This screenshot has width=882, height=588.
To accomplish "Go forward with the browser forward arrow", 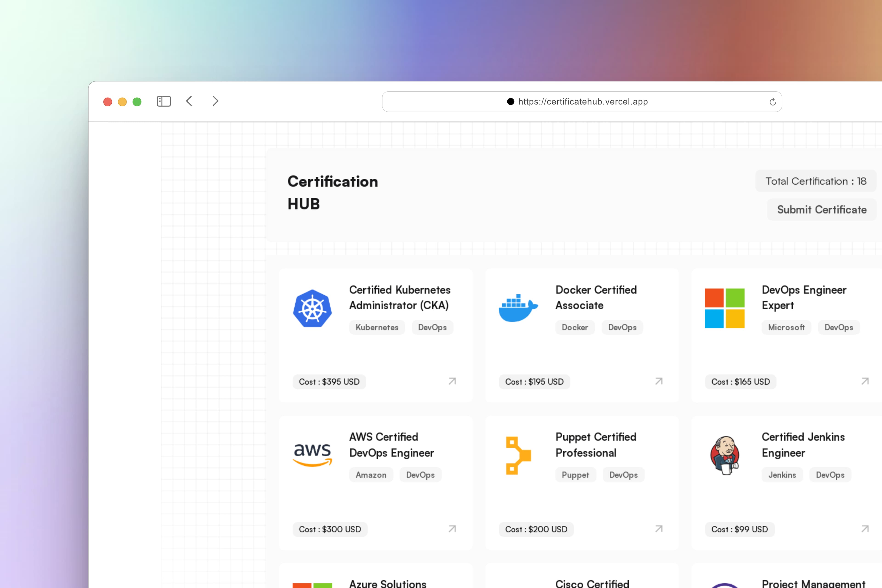I will 215,101.
